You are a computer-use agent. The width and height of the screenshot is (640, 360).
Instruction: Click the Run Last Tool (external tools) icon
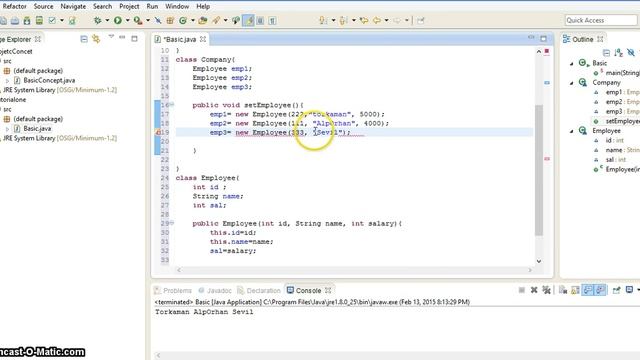pyautogui.click(x=138, y=20)
